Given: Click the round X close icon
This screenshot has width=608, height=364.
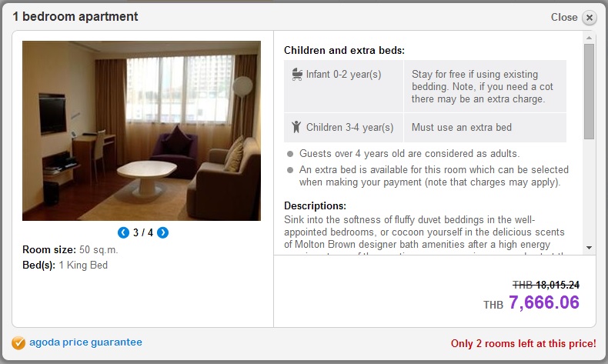Looking at the screenshot, I should [590, 18].
